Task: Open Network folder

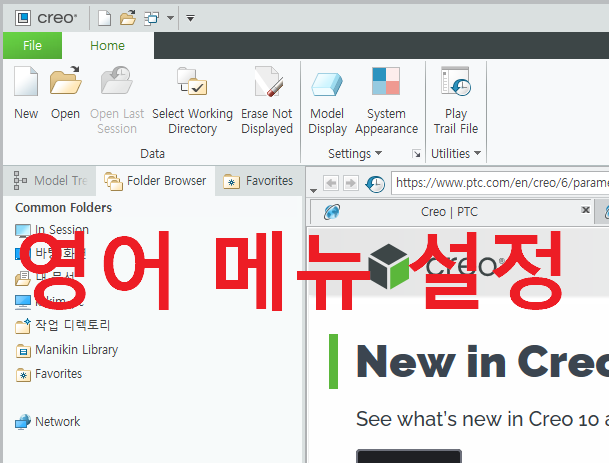Action: pyautogui.click(x=47, y=421)
